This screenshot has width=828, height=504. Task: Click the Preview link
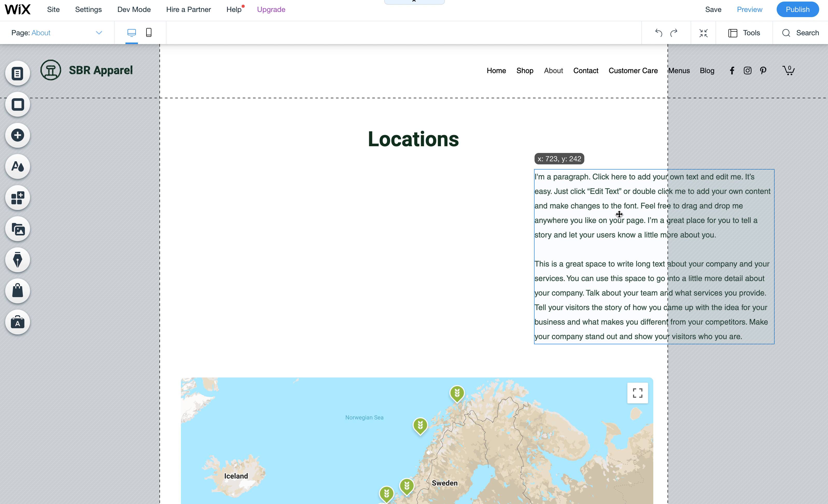(x=749, y=9)
